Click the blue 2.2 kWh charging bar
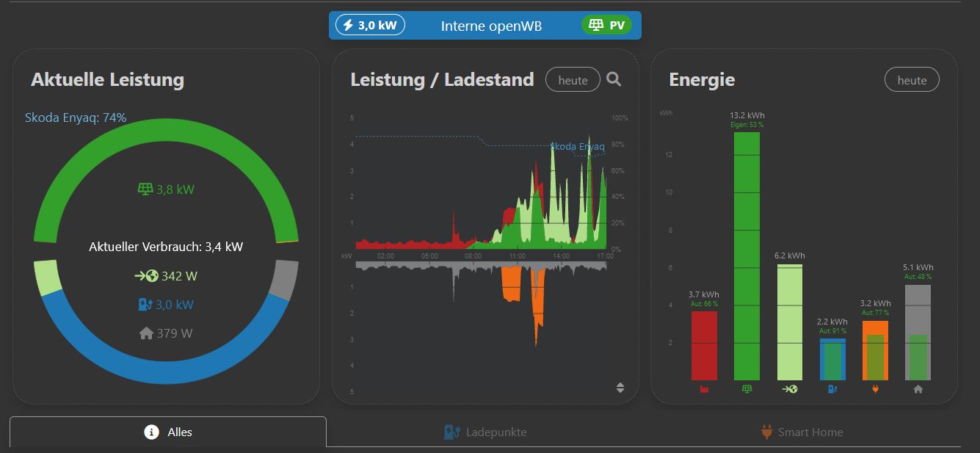The height and width of the screenshot is (453, 980). 832,360
